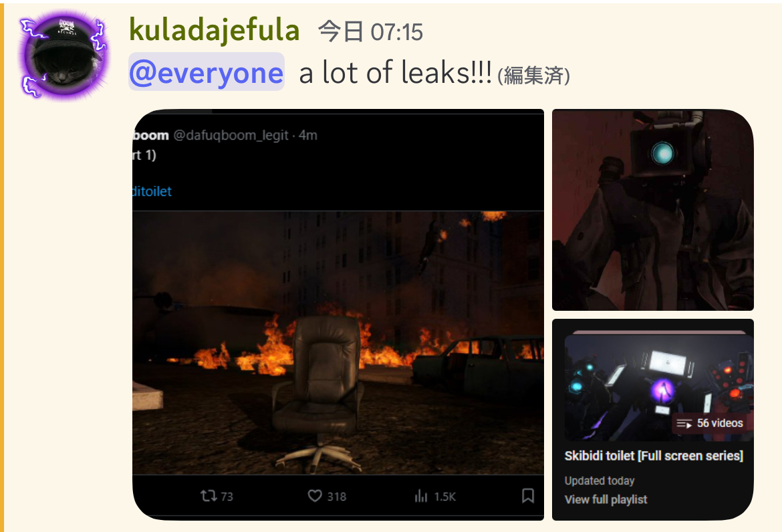The height and width of the screenshot is (532, 782).
Task: Click the Updated today text
Action: pos(600,481)
